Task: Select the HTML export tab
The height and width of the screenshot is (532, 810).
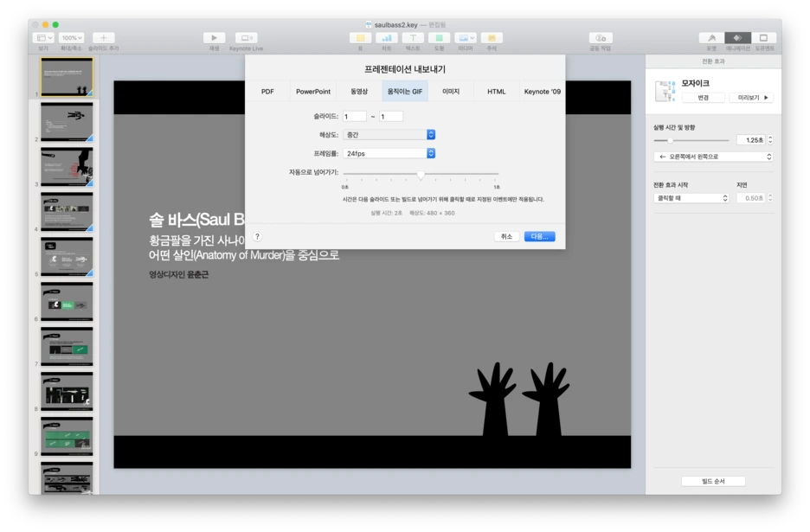Action: (x=497, y=92)
